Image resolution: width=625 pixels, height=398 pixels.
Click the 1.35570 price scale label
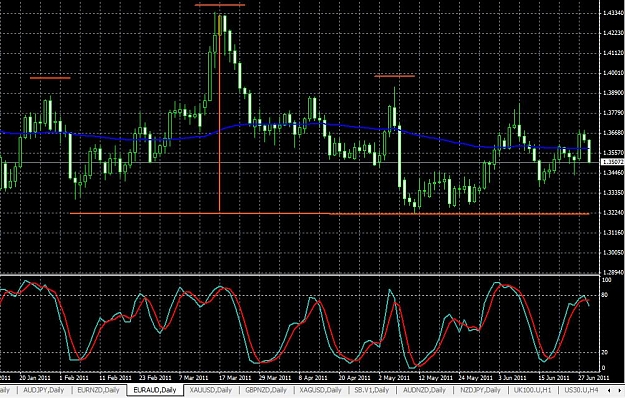(613, 152)
